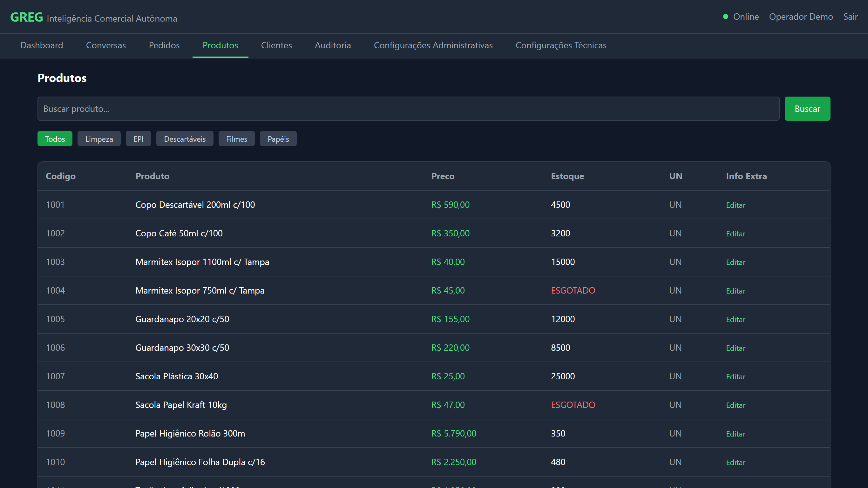Open the Auditoria tab

point(333,45)
